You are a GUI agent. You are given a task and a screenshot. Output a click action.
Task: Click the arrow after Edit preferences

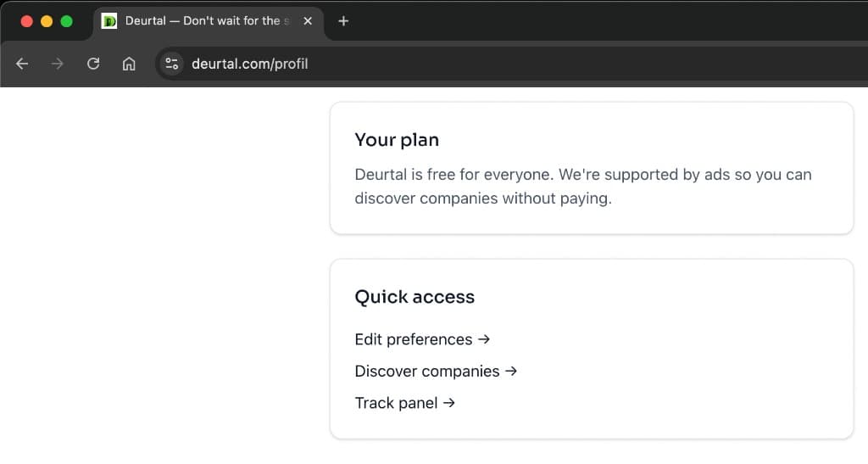pyautogui.click(x=484, y=339)
